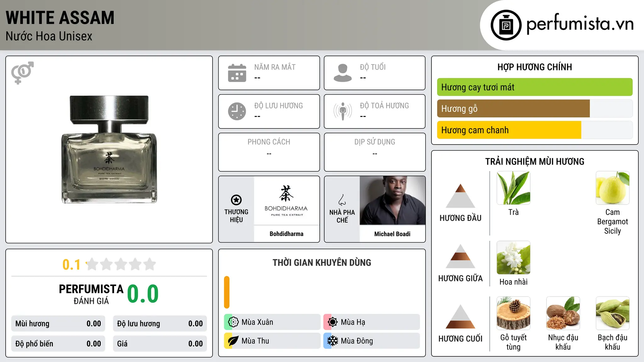
Task: Click the Nước Hoa Unisex subtitle
Action: coord(49,36)
